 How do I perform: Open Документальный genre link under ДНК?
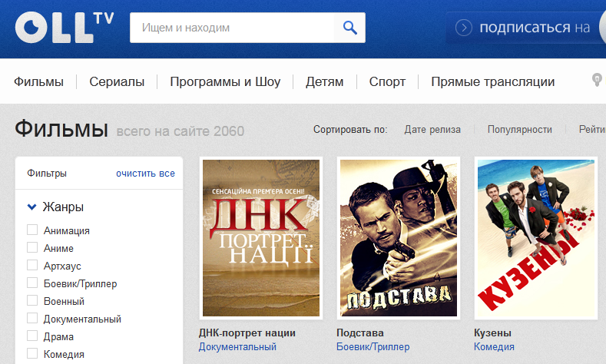[x=237, y=346]
